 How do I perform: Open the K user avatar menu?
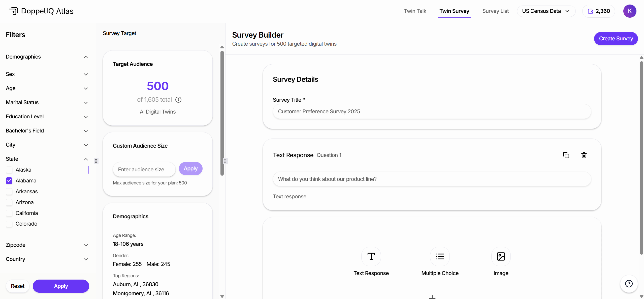[629, 11]
